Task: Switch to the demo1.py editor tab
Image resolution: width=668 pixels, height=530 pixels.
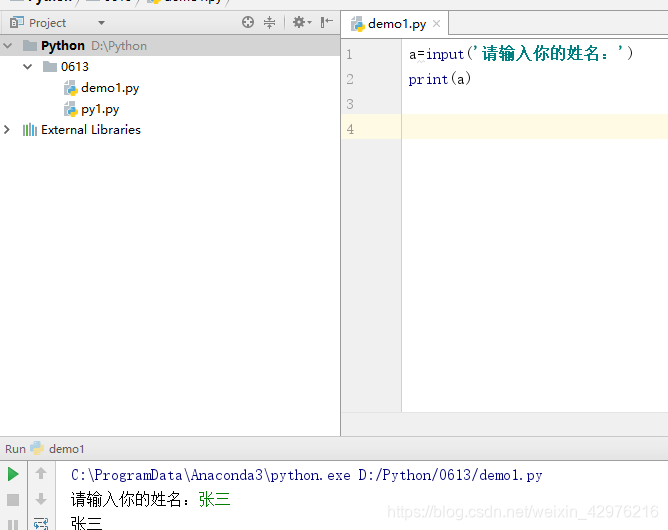Action: coord(396,24)
